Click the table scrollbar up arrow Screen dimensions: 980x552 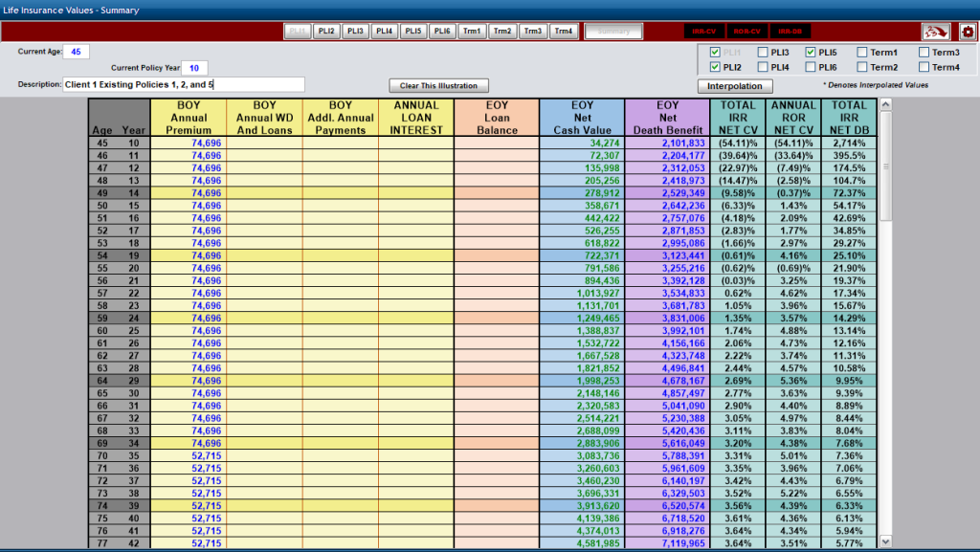(x=885, y=105)
